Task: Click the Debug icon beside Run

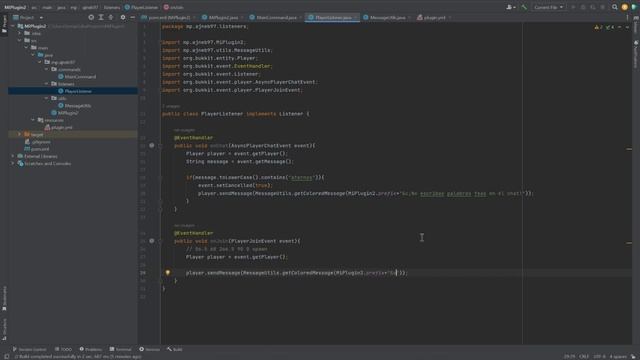Action: point(583,7)
